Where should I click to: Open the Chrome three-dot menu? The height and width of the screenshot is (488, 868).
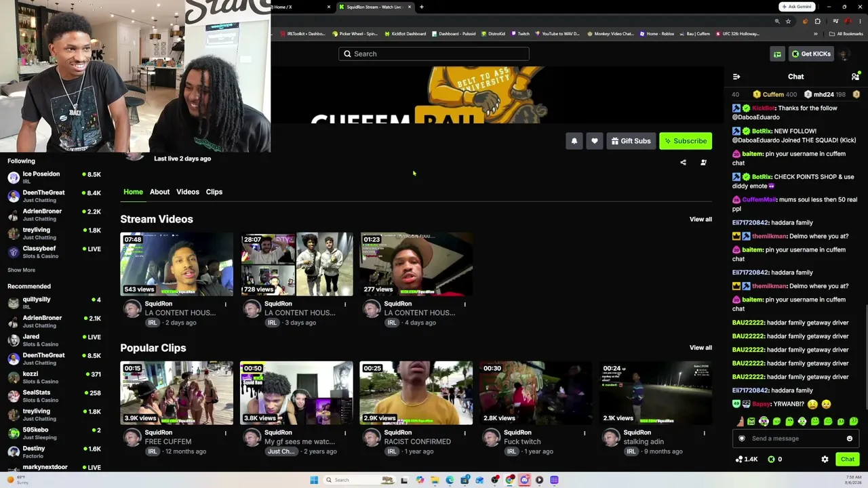click(x=860, y=21)
